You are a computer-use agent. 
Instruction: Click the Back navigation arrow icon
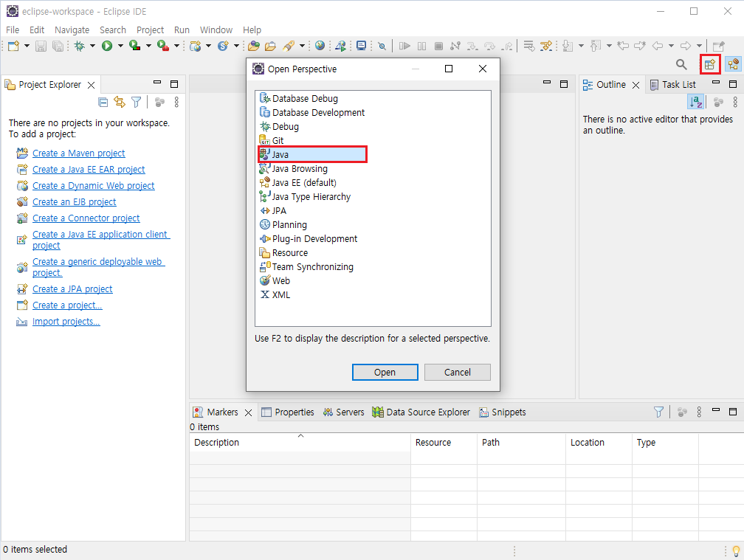click(x=658, y=46)
